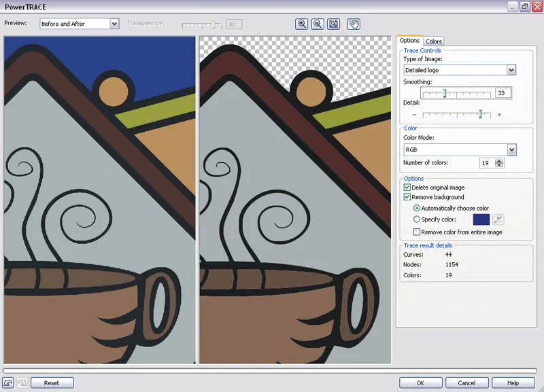Click the Undo icon
The height and width of the screenshot is (392, 544).
9,382
